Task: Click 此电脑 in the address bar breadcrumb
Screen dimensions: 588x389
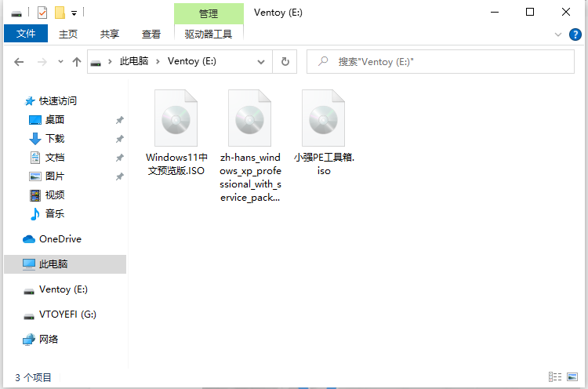Action: [134, 61]
